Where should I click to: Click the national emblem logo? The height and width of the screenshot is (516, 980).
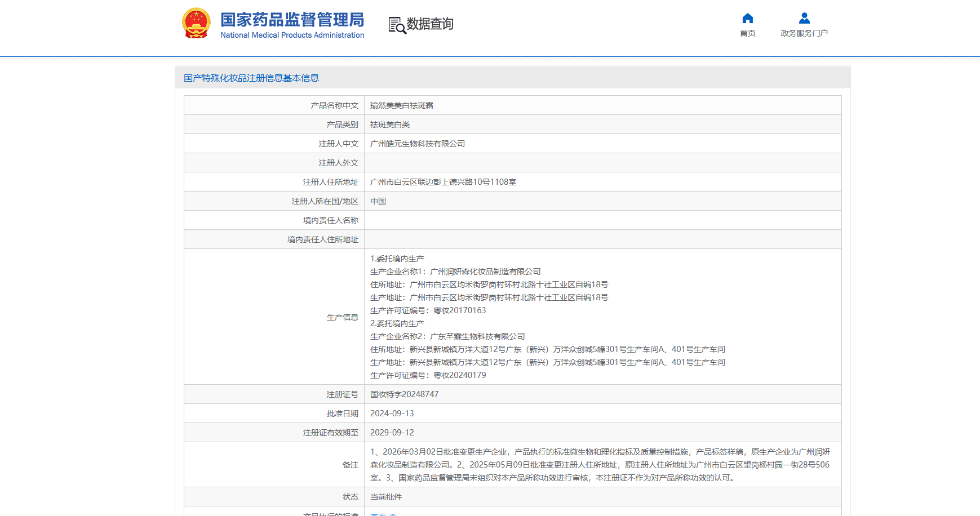click(x=196, y=23)
